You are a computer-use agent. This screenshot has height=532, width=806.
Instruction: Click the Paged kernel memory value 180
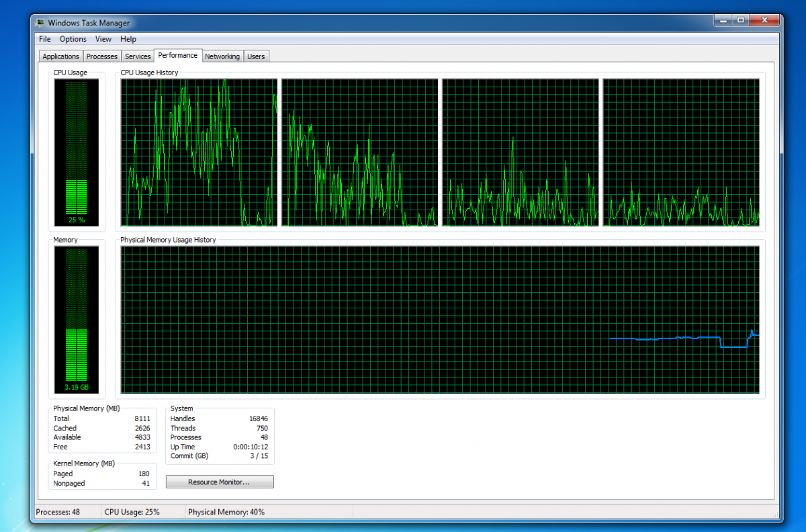pos(144,474)
